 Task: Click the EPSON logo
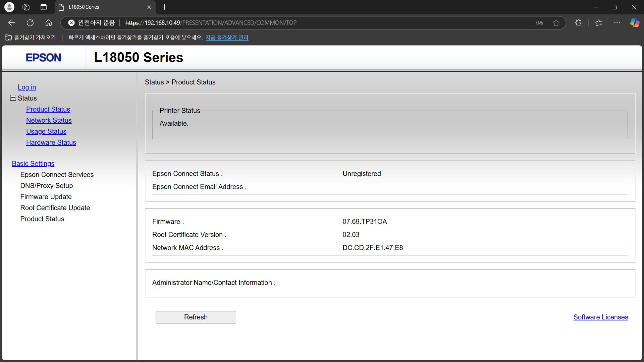coord(44,58)
